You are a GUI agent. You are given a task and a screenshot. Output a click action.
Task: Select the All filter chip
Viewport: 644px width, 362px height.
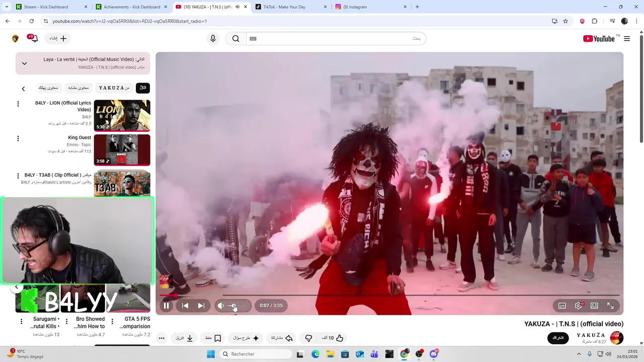(x=143, y=88)
